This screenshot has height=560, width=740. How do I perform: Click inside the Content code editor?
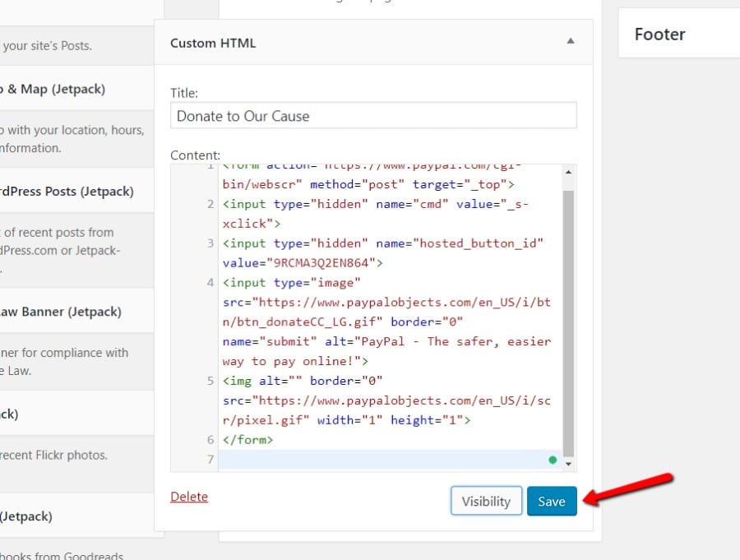[370, 329]
